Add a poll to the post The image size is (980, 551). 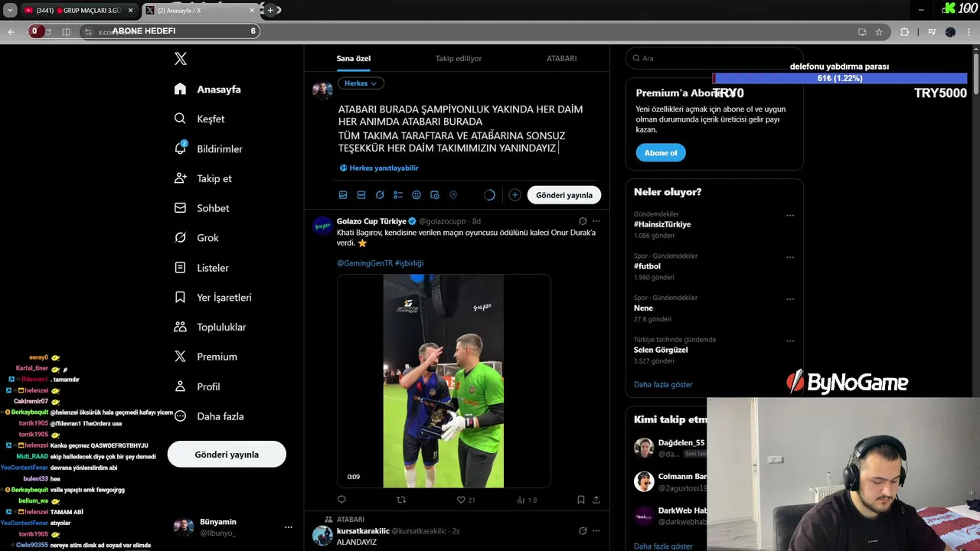398,195
